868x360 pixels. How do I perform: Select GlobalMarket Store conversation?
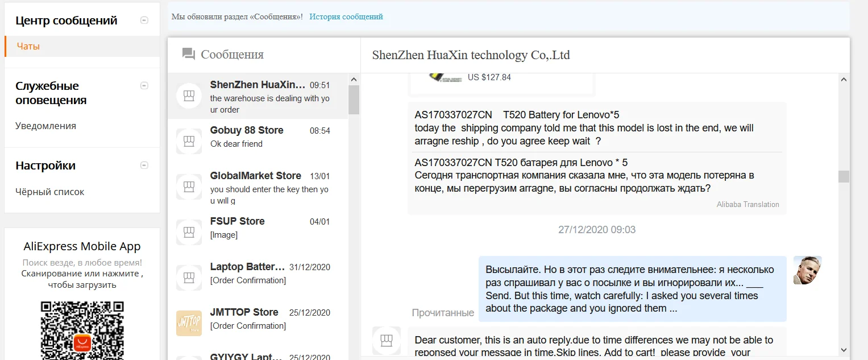coord(258,187)
